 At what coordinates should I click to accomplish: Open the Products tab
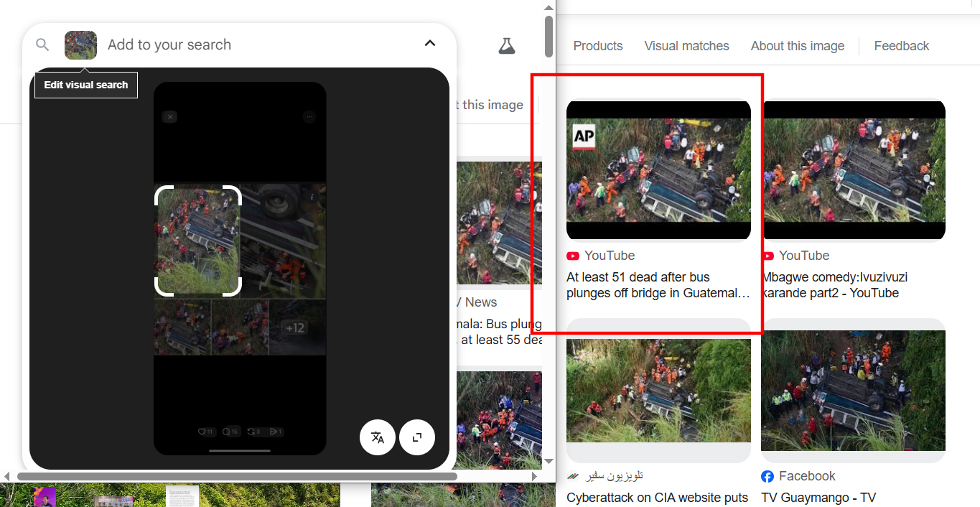[x=597, y=46]
